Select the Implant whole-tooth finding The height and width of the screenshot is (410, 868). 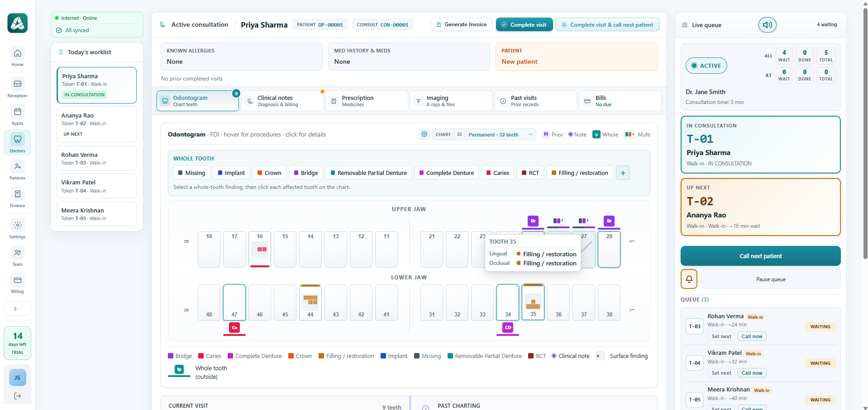(231, 173)
